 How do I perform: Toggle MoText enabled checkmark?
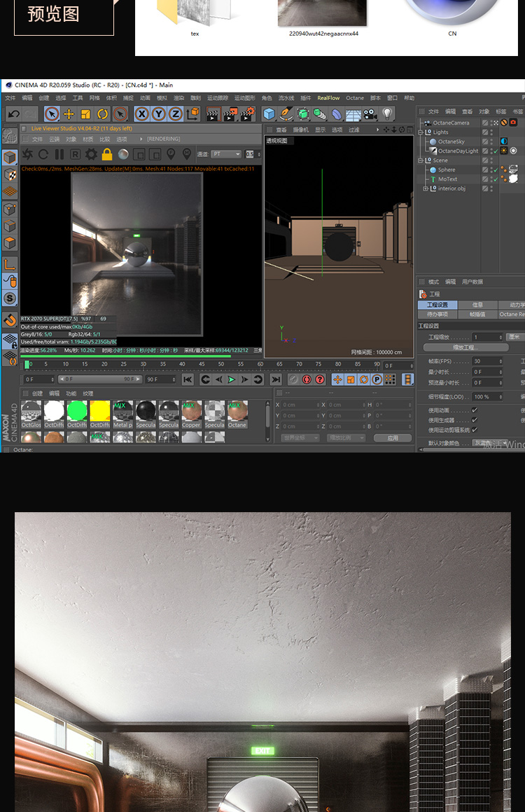coord(496,179)
